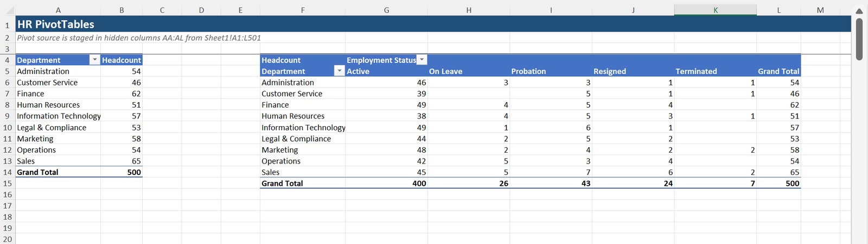Select 'Legal & Compliance' in column A
Viewport: 868px width, 244px height.
coord(58,128)
